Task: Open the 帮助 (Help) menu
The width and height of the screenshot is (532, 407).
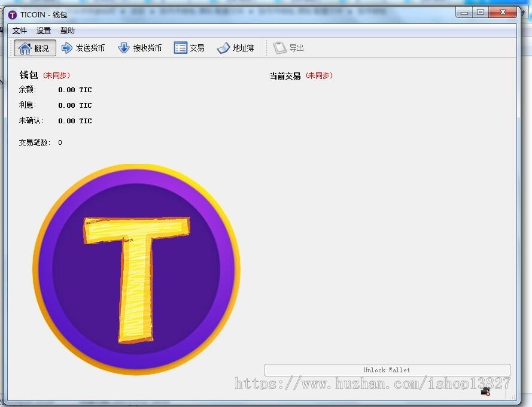Action: tap(66, 30)
